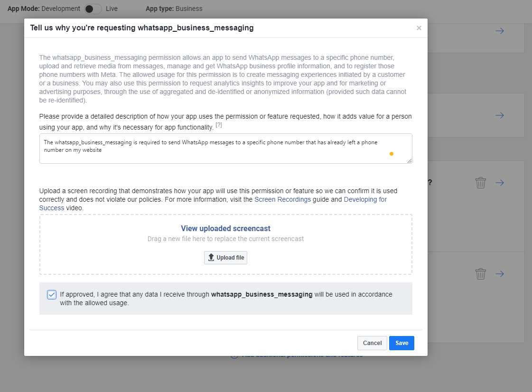Click the "App Mode: Development" label
The height and width of the screenshot is (392, 532).
44,9
